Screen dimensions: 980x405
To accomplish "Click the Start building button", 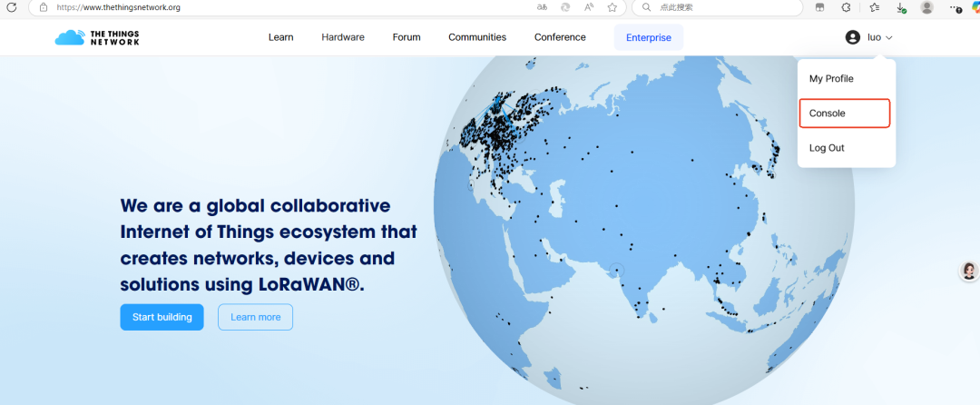I will click(x=162, y=317).
